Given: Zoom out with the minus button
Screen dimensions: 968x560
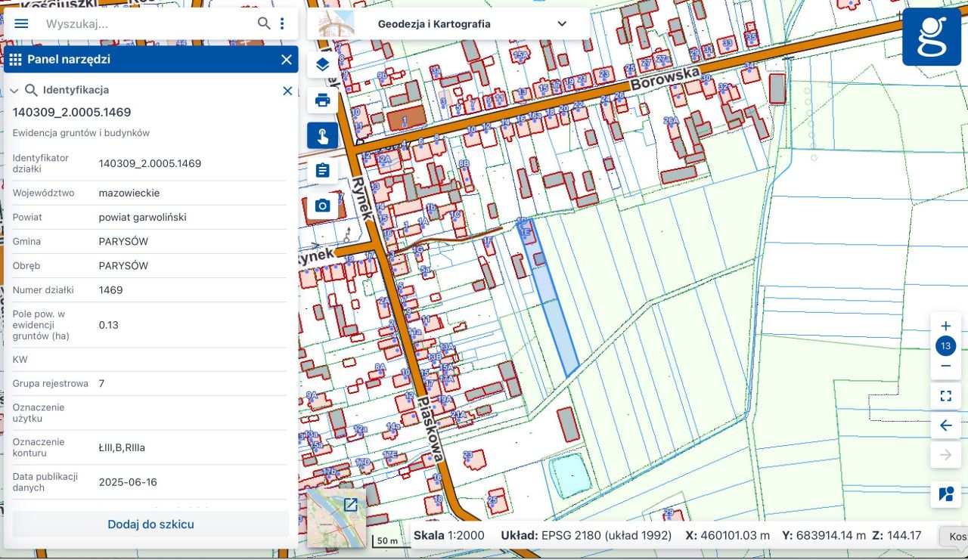Looking at the screenshot, I should click(x=945, y=367).
